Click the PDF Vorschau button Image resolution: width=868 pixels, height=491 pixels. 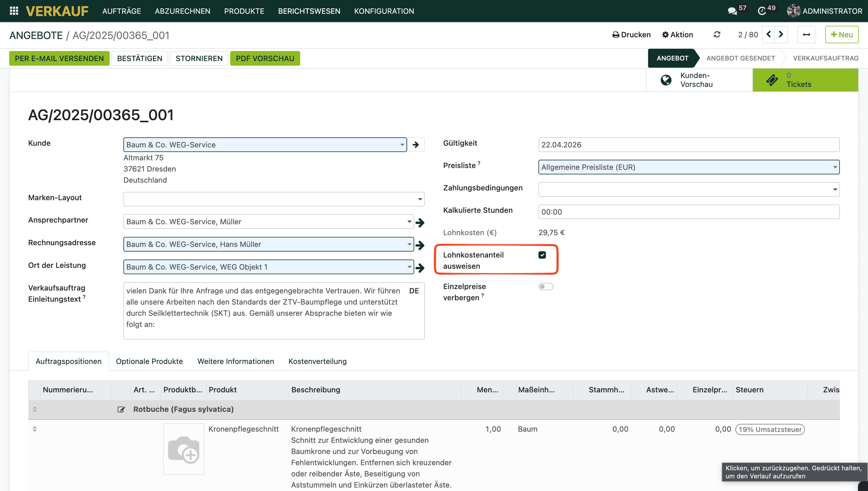point(265,58)
